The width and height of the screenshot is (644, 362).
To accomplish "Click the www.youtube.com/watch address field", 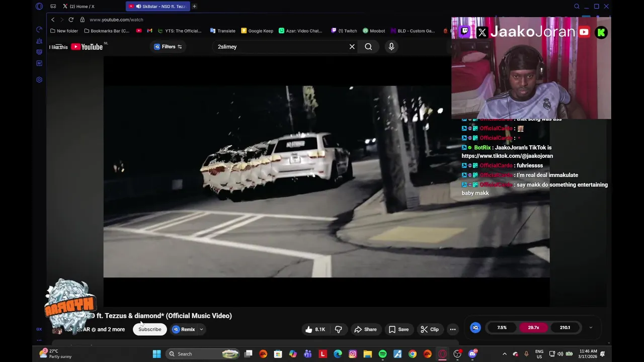I will (116, 20).
